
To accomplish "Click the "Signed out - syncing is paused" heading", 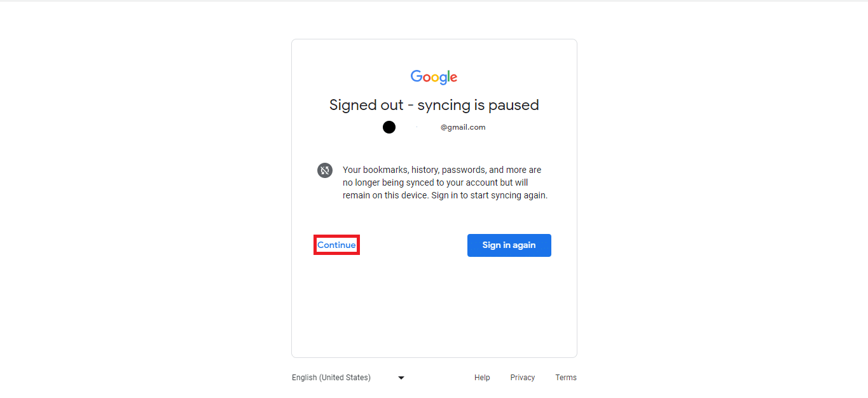I will click(434, 105).
